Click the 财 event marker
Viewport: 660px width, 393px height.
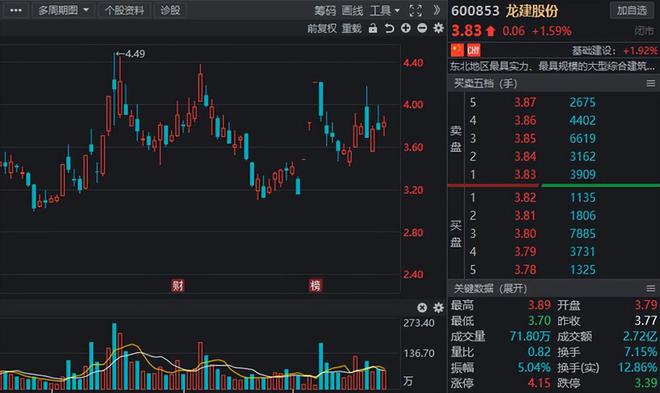coord(178,286)
